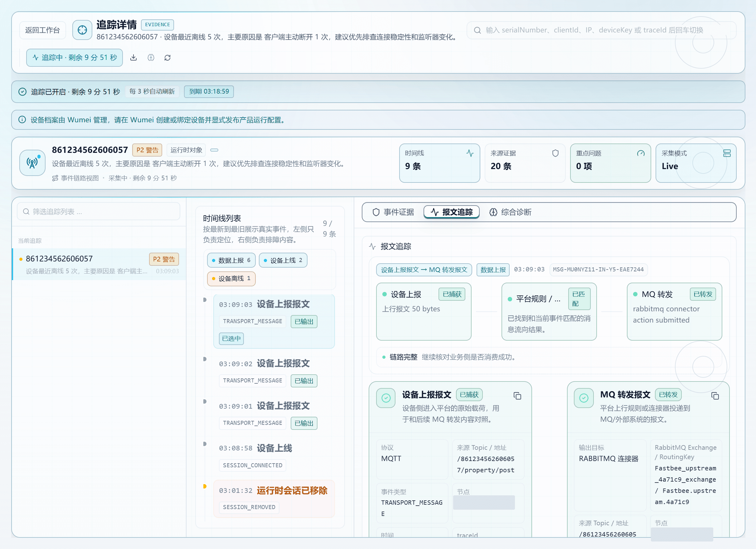Click the 到期 03:18:59 expiry badge
Image resolution: width=756 pixels, height=549 pixels.
point(209,92)
